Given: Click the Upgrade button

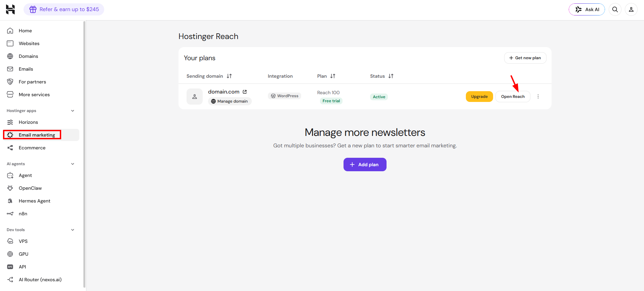Looking at the screenshot, I should point(479,97).
